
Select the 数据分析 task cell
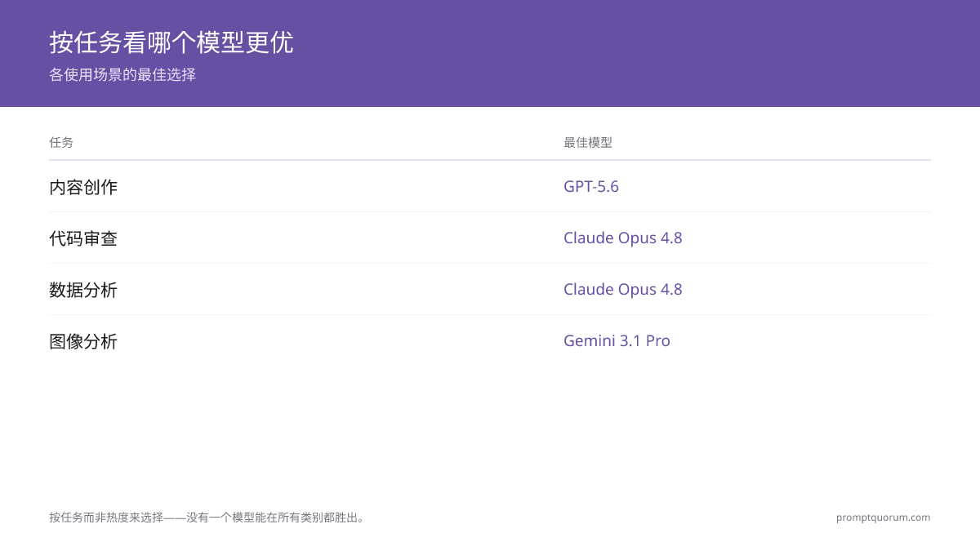(x=83, y=290)
